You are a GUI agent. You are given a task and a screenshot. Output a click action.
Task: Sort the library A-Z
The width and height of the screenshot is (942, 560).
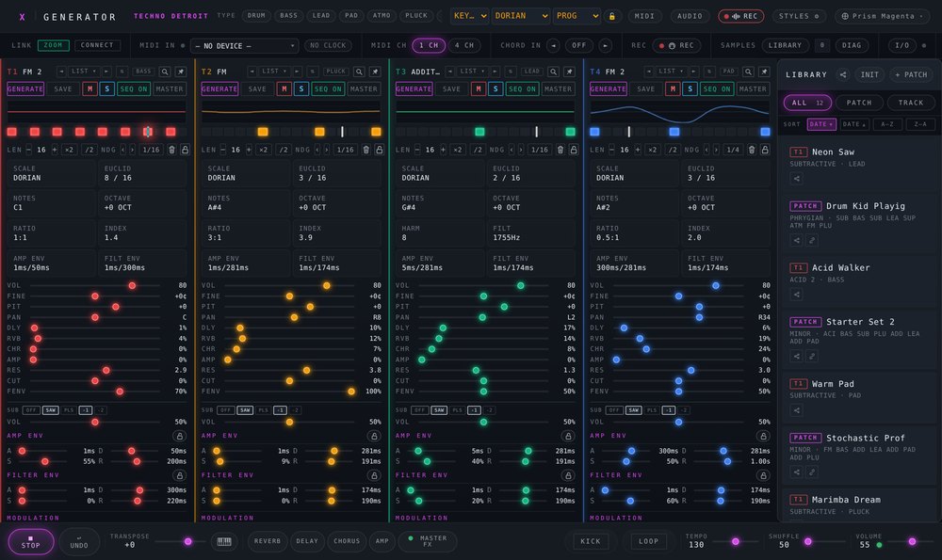click(887, 124)
